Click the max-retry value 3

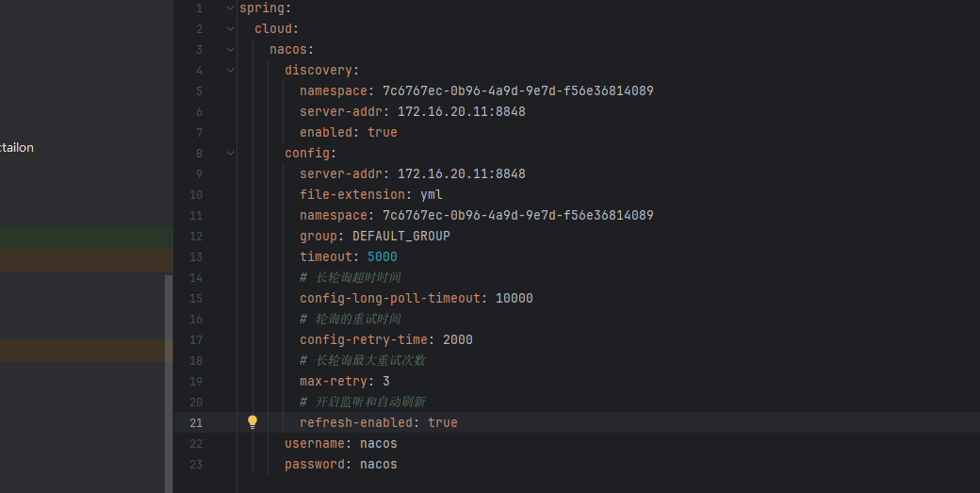[x=386, y=382]
